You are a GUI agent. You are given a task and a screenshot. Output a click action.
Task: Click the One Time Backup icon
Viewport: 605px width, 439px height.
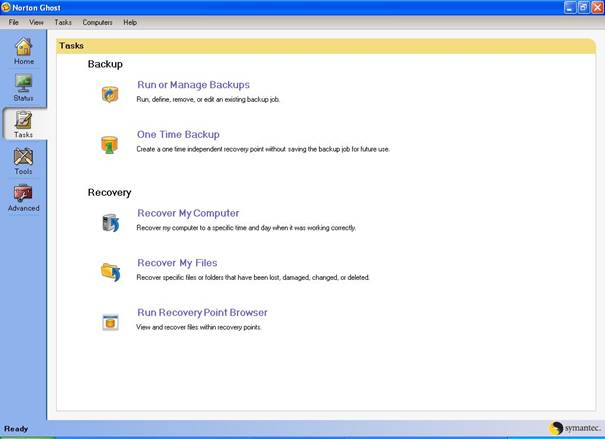[x=110, y=145]
